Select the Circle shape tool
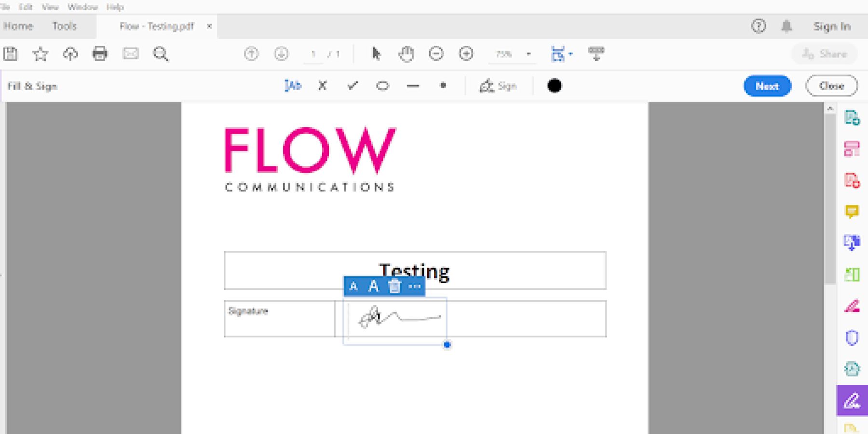Viewport: 868px width, 434px height. (x=382, y=86)
